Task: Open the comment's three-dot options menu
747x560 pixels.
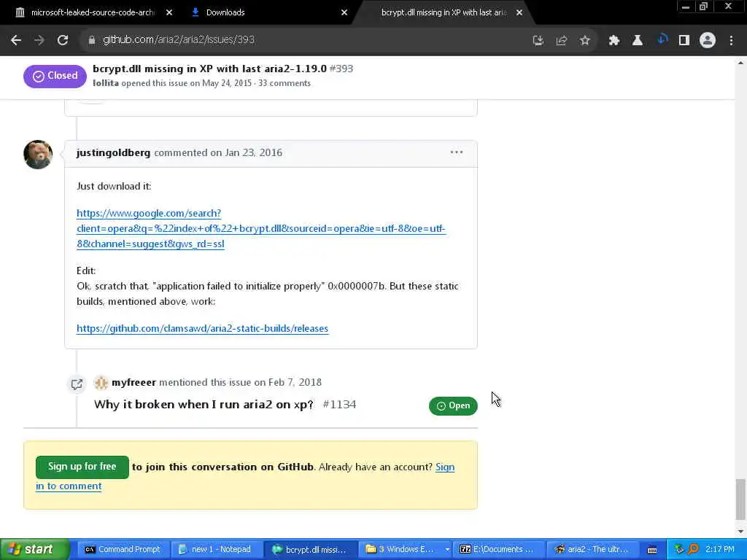Action: pyautogui.click(x=457, y=152)
